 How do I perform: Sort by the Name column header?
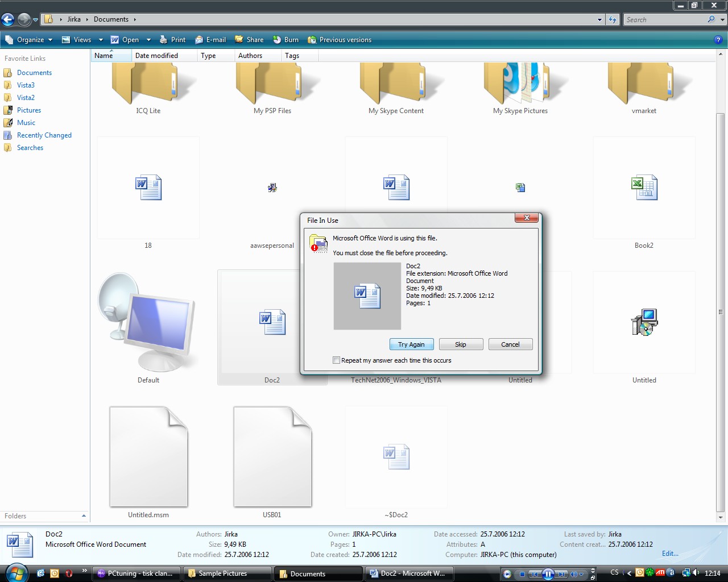pos(111,56)
